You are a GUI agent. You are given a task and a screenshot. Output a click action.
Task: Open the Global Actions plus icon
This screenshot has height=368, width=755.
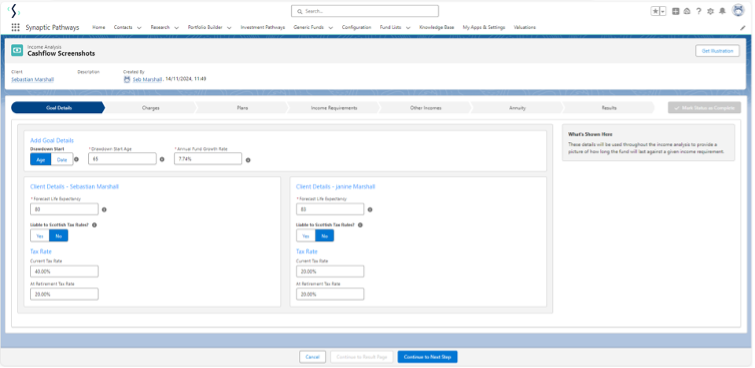[676, 11]
